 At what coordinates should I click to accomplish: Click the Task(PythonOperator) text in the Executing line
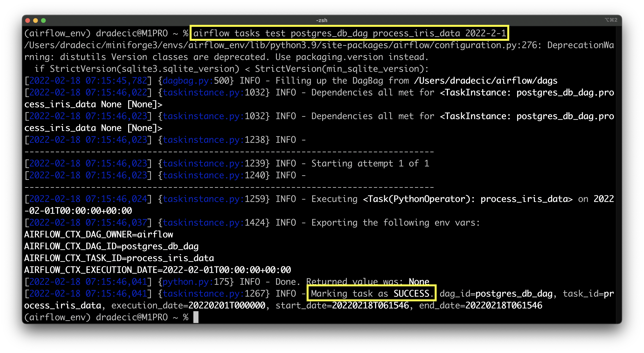pos(418,199)
